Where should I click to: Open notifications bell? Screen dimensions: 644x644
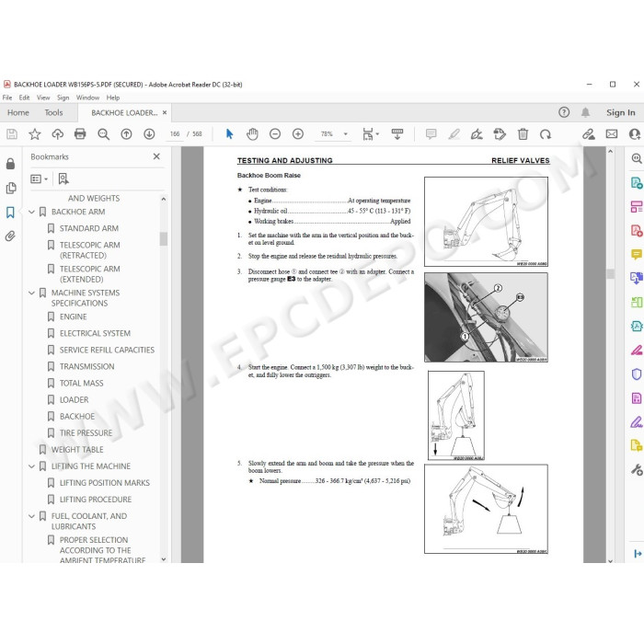[585, 112]
